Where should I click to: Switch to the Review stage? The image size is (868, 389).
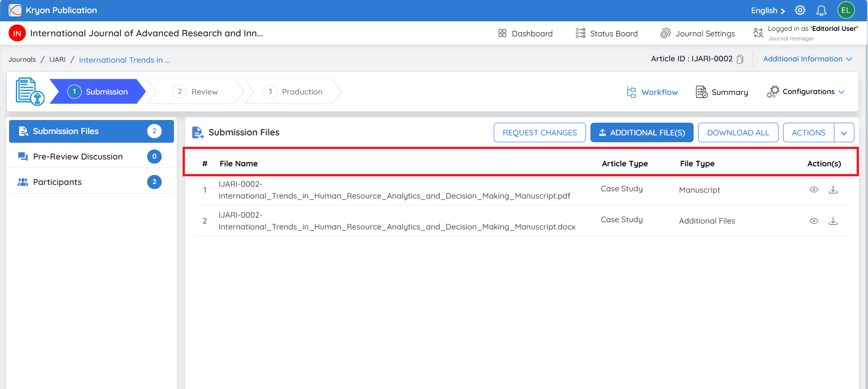click(x=195, y=91)
